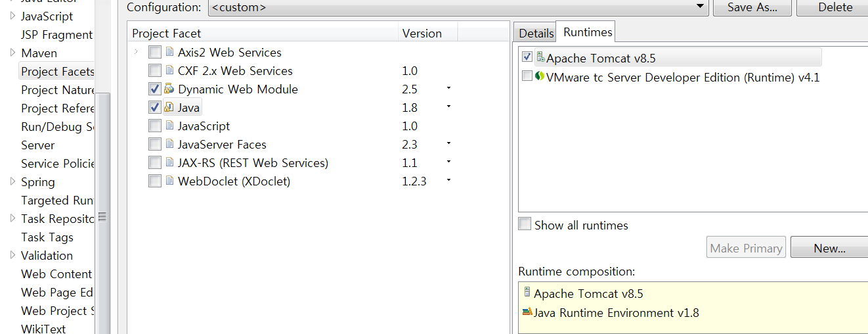868x334 pixels.
Task: Open WebDoclet version 1.2.3 dropdown arrow
Action: click(x=449, y=180)
